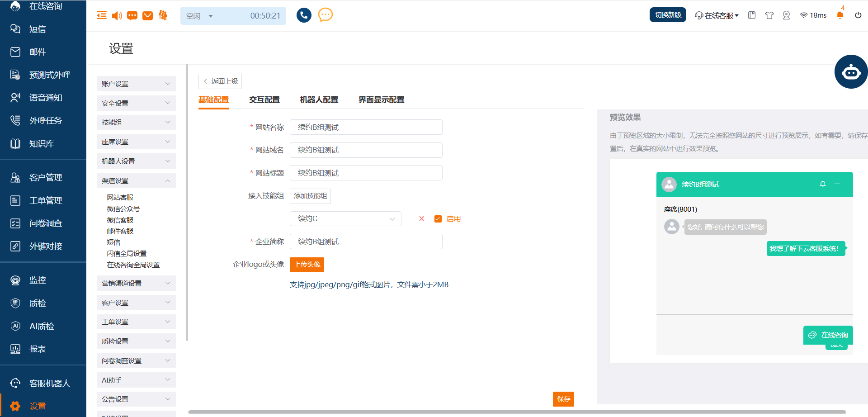Click the 网站名称 input field
868x417 pixels.
point(366,128)
